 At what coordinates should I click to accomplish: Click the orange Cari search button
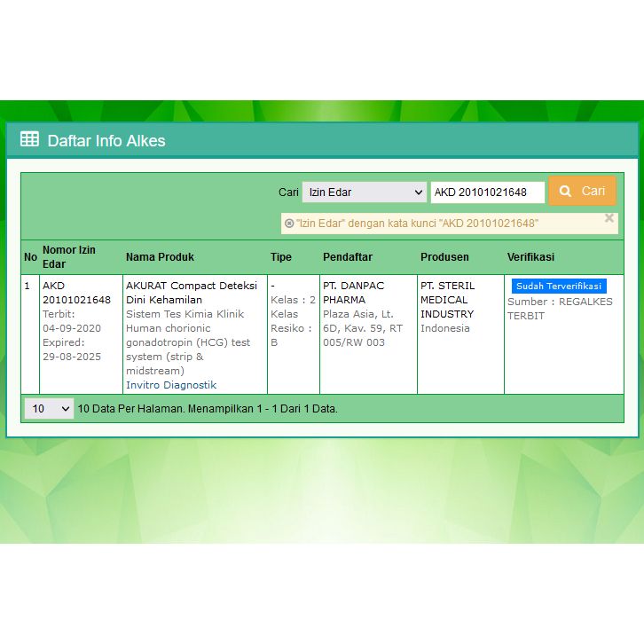point(583,191)
